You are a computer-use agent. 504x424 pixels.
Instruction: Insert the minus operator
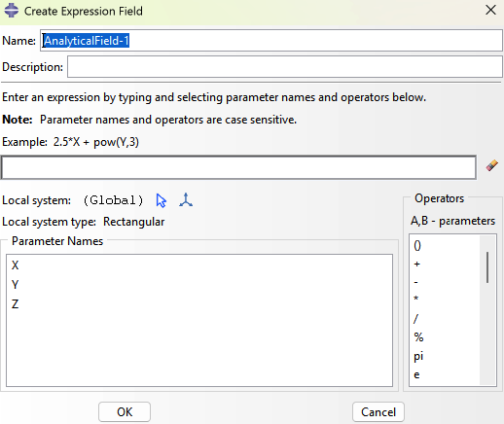pyautogui.click(x=416, y=282)
